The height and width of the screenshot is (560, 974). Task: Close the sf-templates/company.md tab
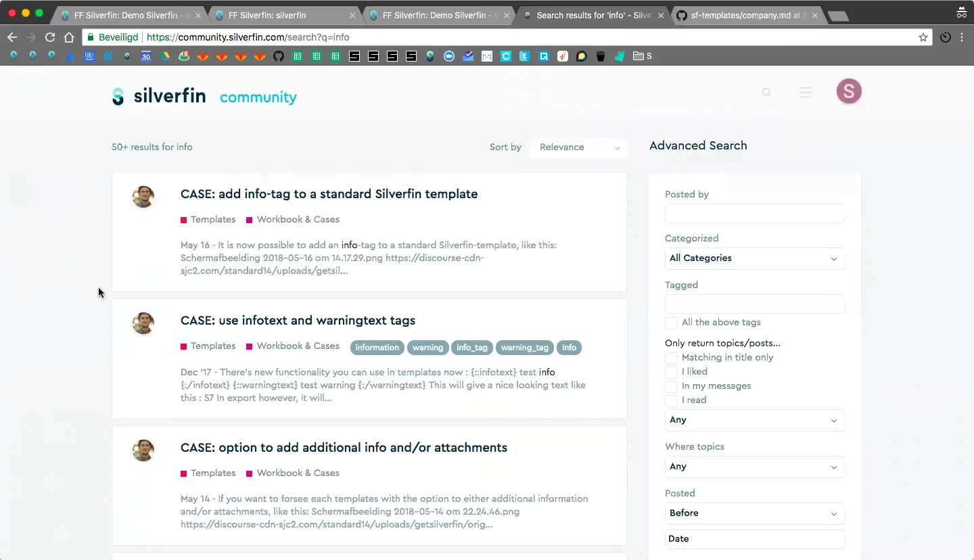(x=814, y=15)
